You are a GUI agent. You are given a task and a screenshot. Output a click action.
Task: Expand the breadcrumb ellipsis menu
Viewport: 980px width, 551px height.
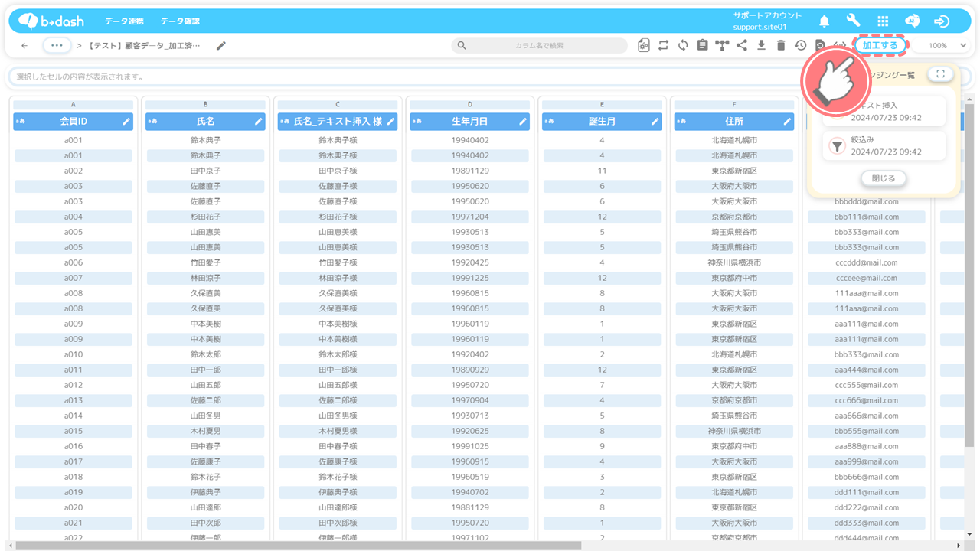57,45
